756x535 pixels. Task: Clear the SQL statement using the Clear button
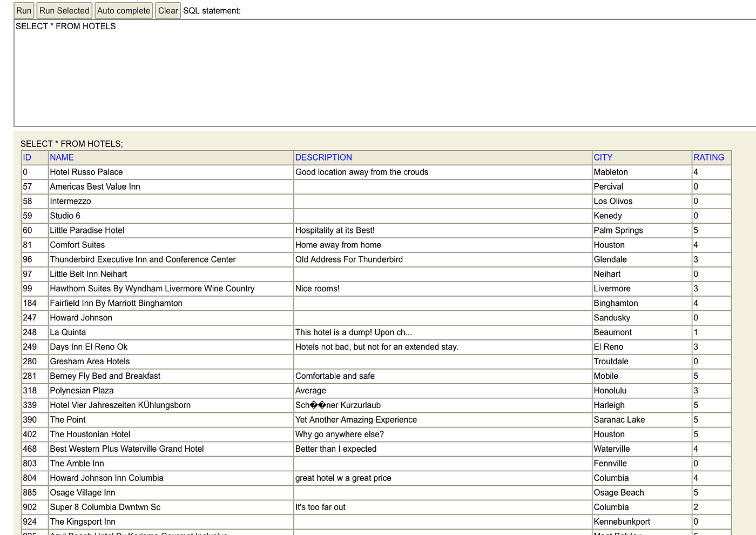tap(167, 10)
